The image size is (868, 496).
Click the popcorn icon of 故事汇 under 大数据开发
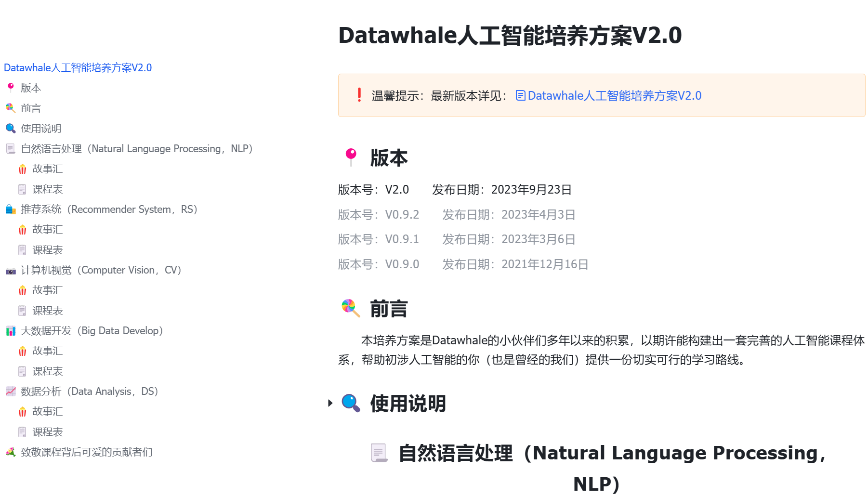click(22, 351)
